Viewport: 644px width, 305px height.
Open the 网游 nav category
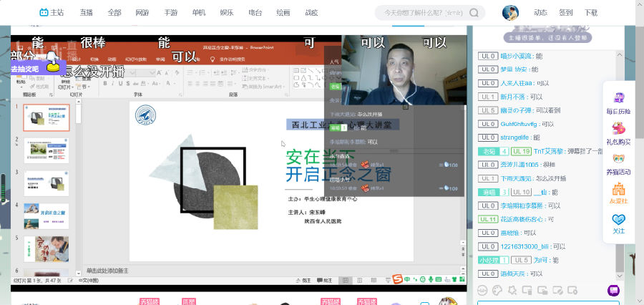[x=142, y=13]
